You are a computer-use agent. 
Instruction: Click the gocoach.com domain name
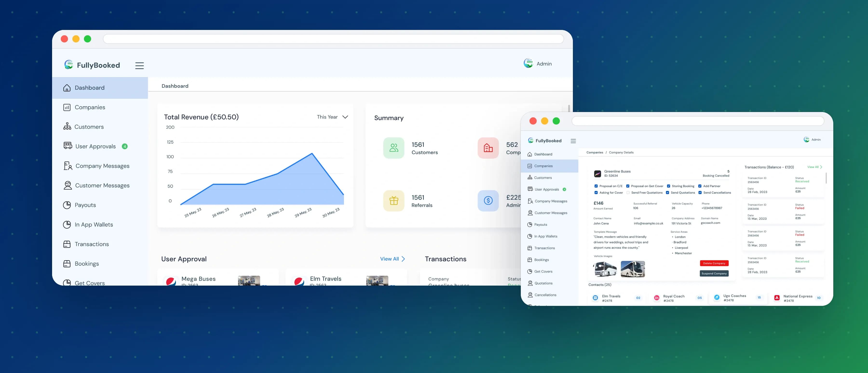pos(710,223)
